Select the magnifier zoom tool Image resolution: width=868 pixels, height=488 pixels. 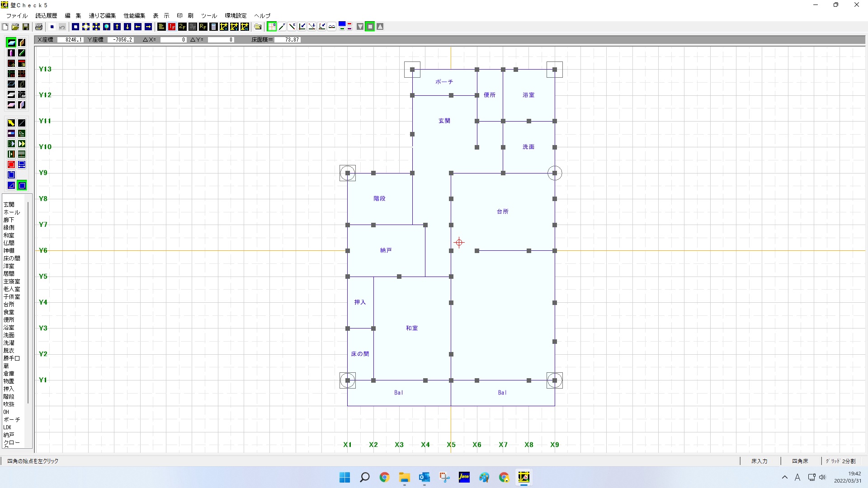(x=107, y=27)
